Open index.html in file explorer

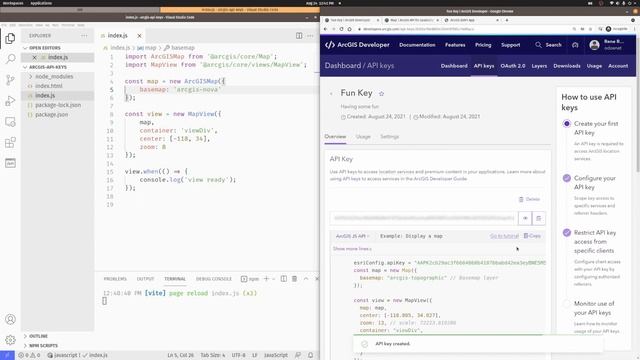tap(49, 86)
